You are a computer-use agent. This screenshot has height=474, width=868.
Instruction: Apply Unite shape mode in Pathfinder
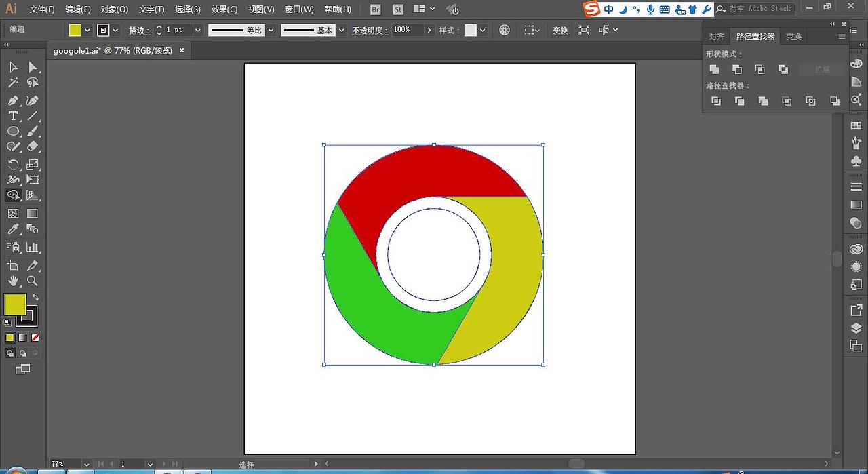(x=715, y=68)
